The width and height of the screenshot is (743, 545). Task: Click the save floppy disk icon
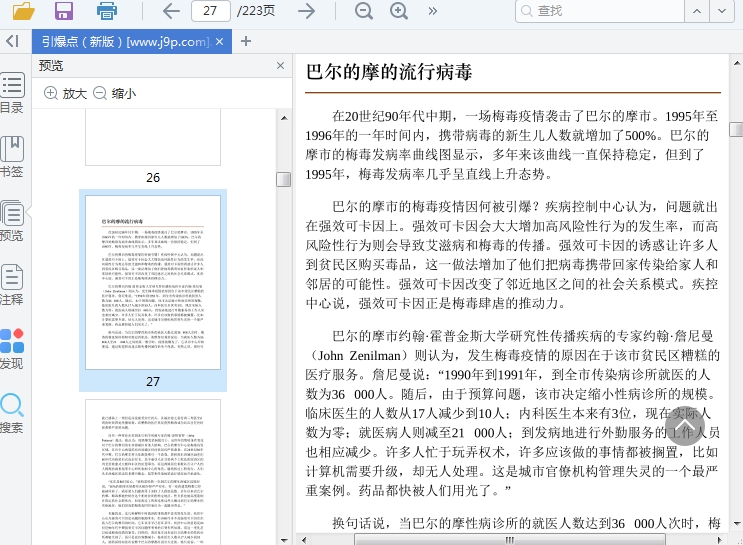pyautogui.click(x=64, y=11)
